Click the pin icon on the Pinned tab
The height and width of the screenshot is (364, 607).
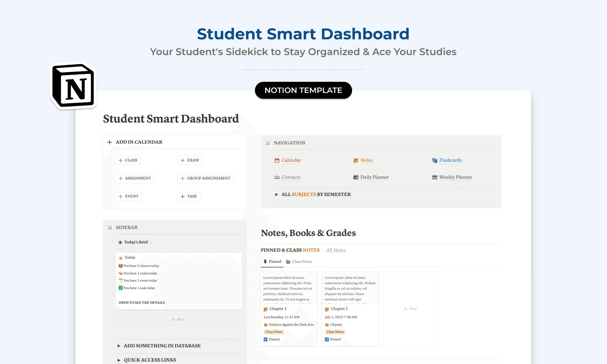(x=266, y=261)
